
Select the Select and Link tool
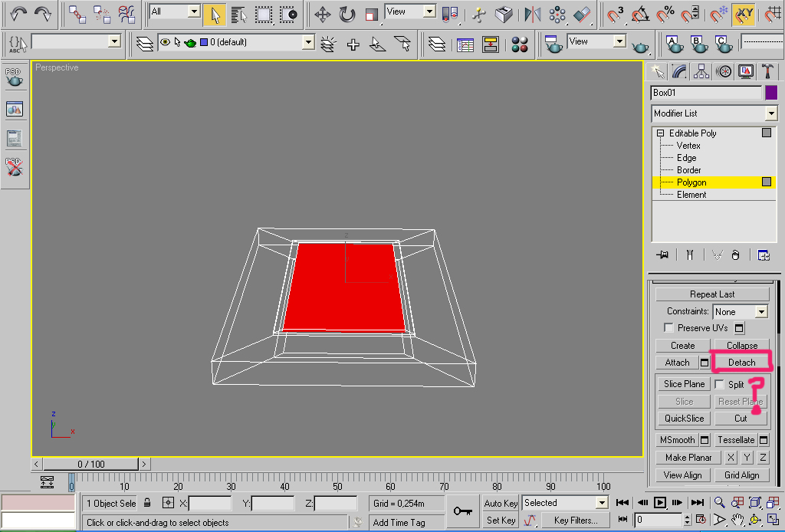click(x=77, y=14)
